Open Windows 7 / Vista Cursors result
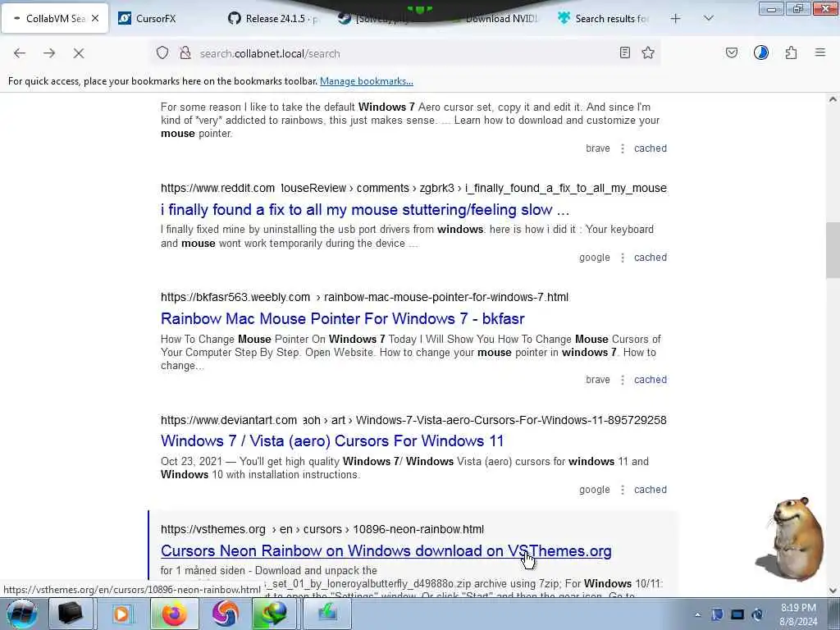Image resolution: width=840 pixels, height=630 pixels. click(332, 441)
